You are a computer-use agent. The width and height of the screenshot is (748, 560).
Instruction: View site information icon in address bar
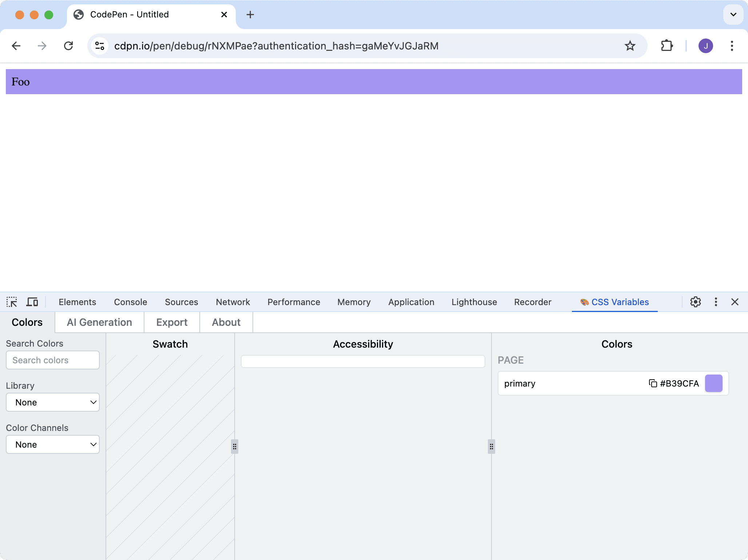(x=99, y=46)
